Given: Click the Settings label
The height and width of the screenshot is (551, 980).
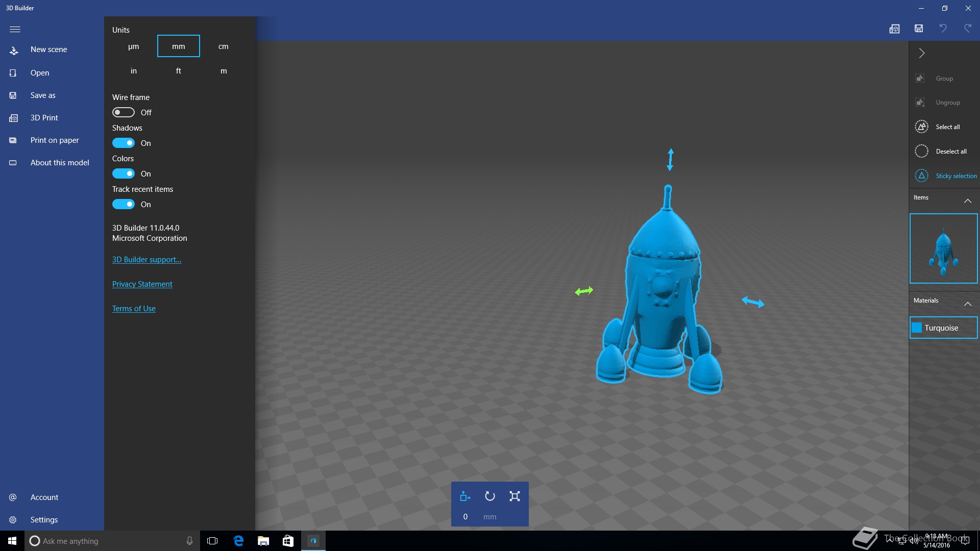Looking at the screenshot, I should click(44, 520).
